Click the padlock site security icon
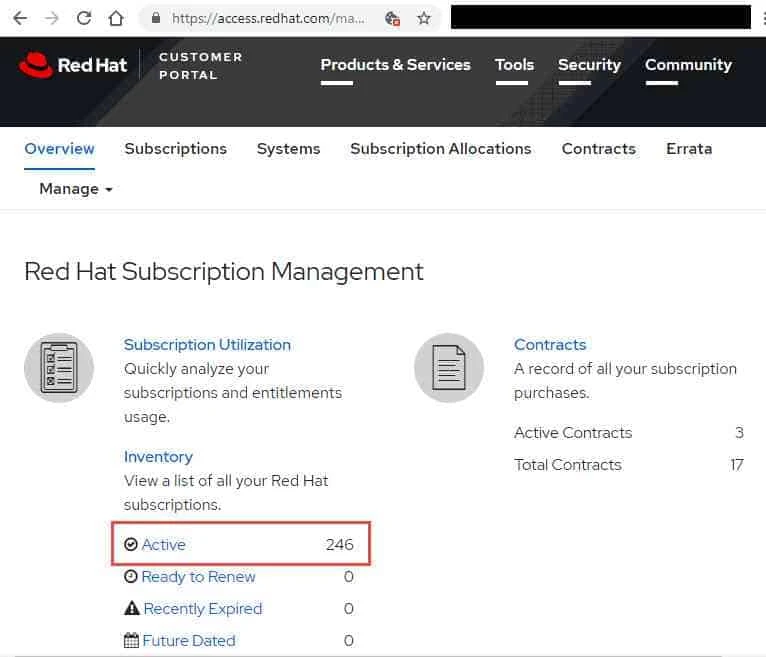Image resolution: width=766 pixels, height=657 pixels. (x=156, y=18)
